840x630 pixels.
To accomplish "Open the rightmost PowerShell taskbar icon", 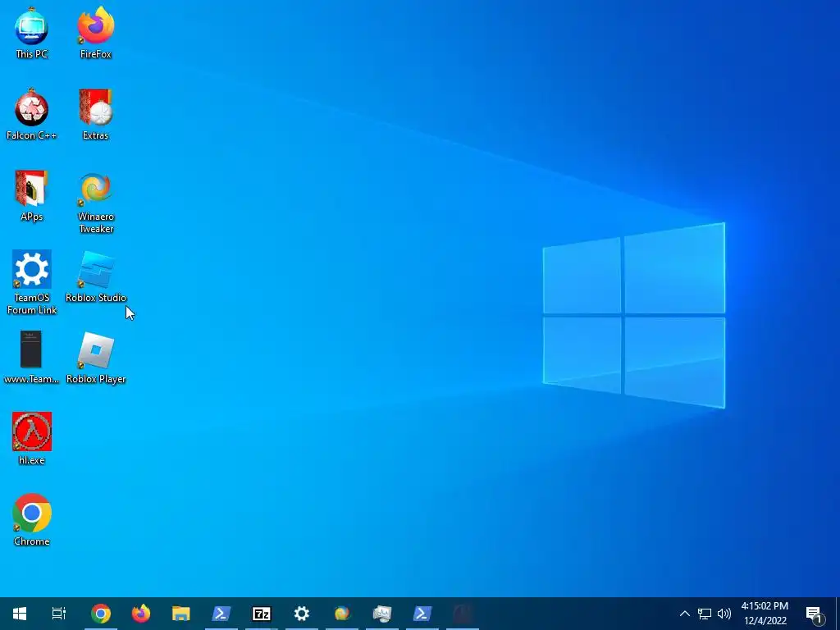I will [x=422, y=614].
